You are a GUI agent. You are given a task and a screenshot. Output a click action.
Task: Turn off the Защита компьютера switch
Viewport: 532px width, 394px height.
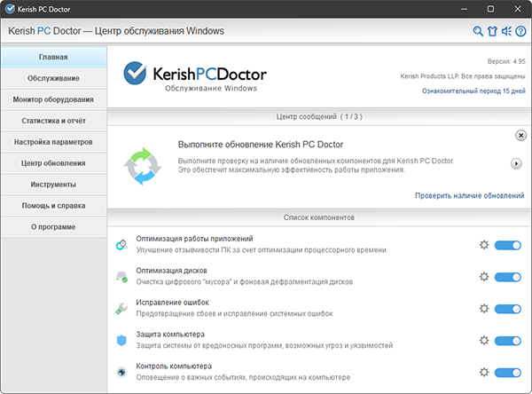coord(508,341)
